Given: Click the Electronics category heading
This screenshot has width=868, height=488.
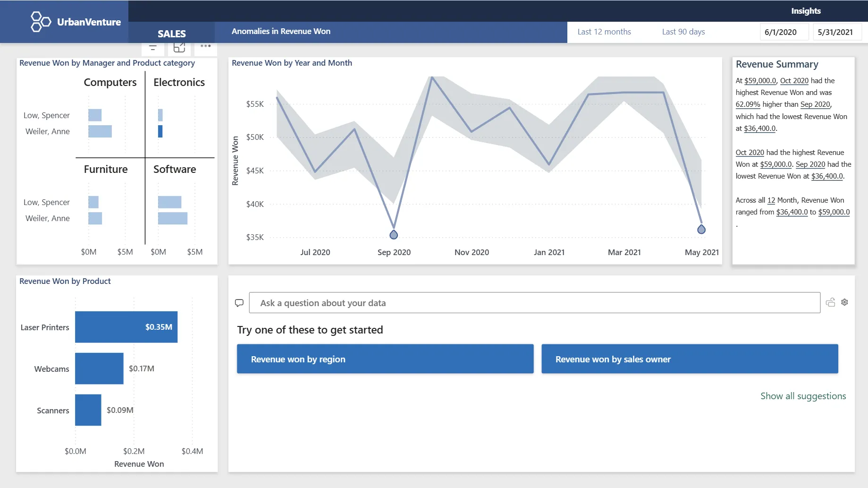Looking at the screenshot, I should click(179, 82).
